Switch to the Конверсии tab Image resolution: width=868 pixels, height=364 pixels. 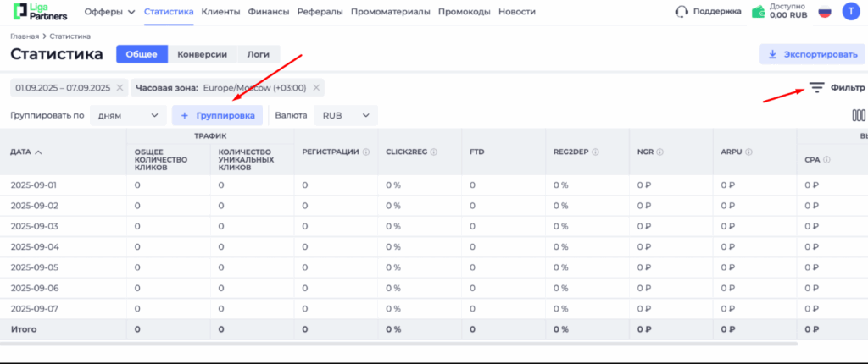(202, 54)
